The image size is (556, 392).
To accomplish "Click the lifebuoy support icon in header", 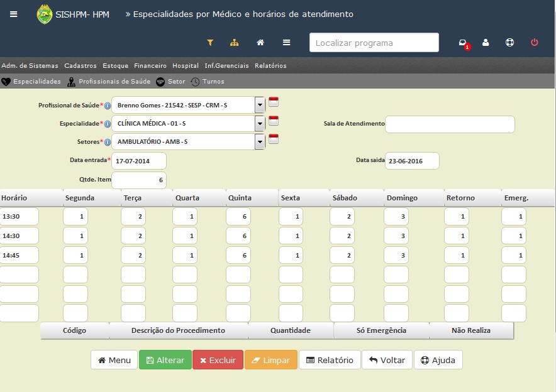I will tap(510, 43).
